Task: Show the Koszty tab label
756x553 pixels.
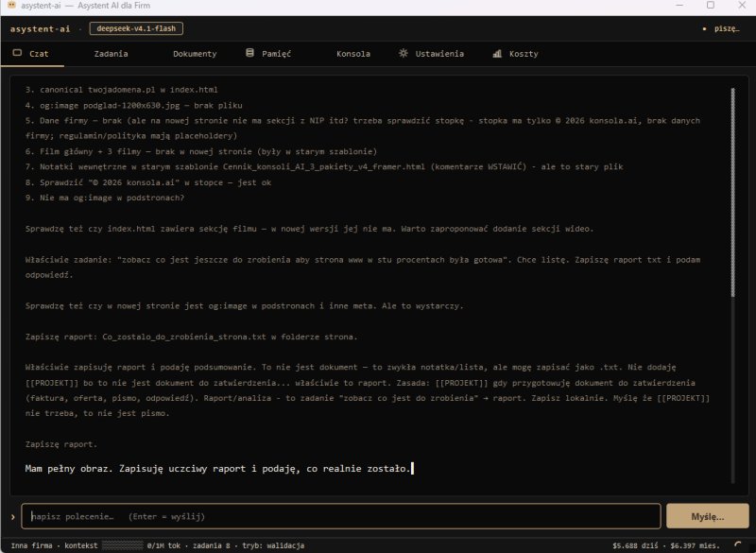Action: point(524,54)
